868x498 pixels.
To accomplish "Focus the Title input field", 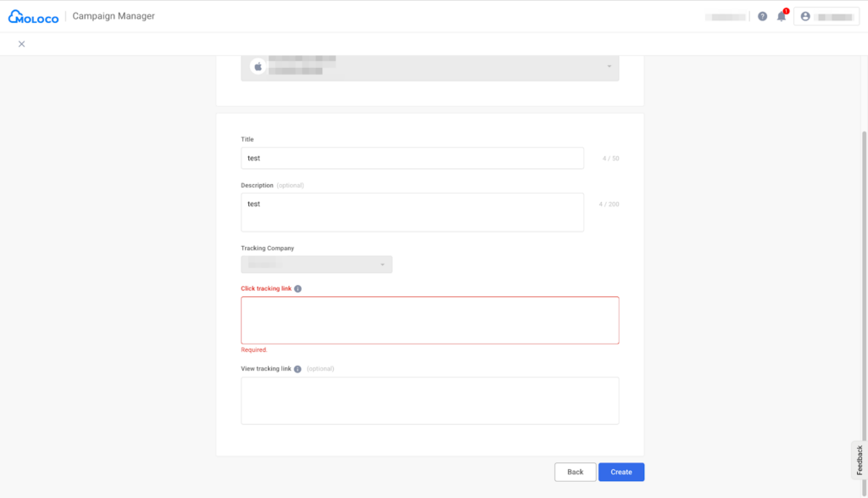I will (412, 158).
